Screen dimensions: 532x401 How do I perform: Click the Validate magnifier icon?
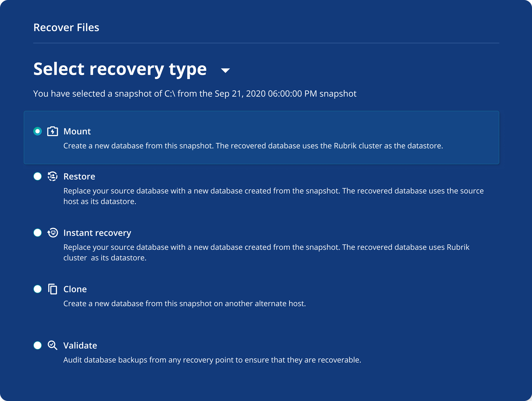pos(52,345)
